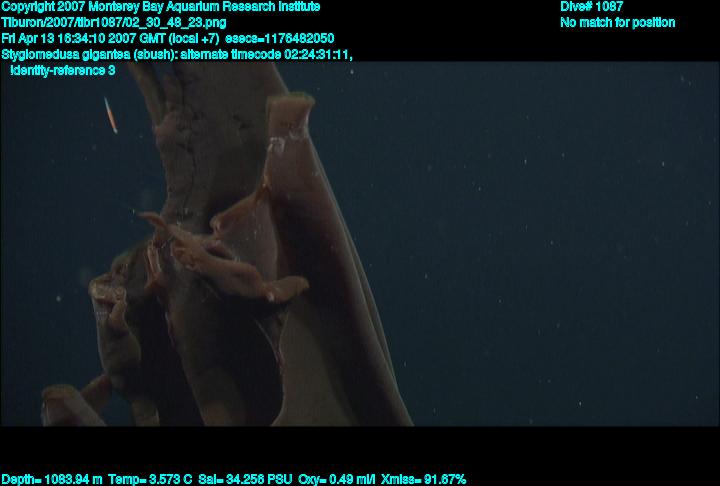
Task: Click the Tiburon file path line
Action: click(x=113, y=22)
